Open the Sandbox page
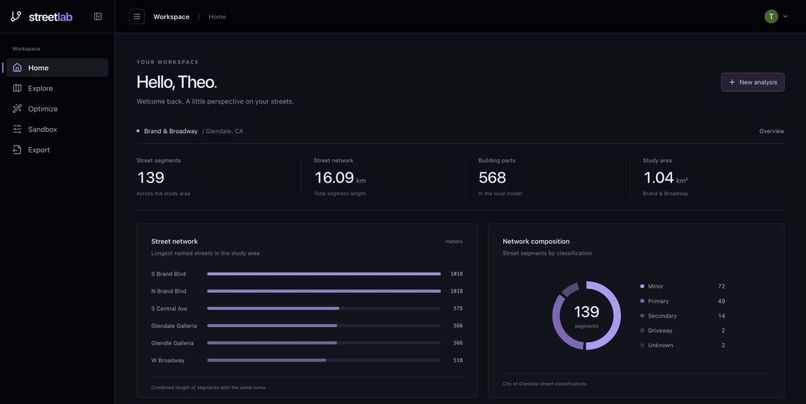 (57, 129)
